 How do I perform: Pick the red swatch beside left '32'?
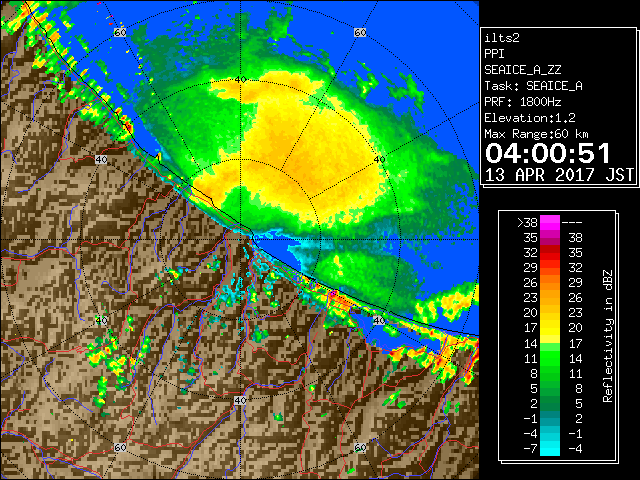tap(550, 253)
